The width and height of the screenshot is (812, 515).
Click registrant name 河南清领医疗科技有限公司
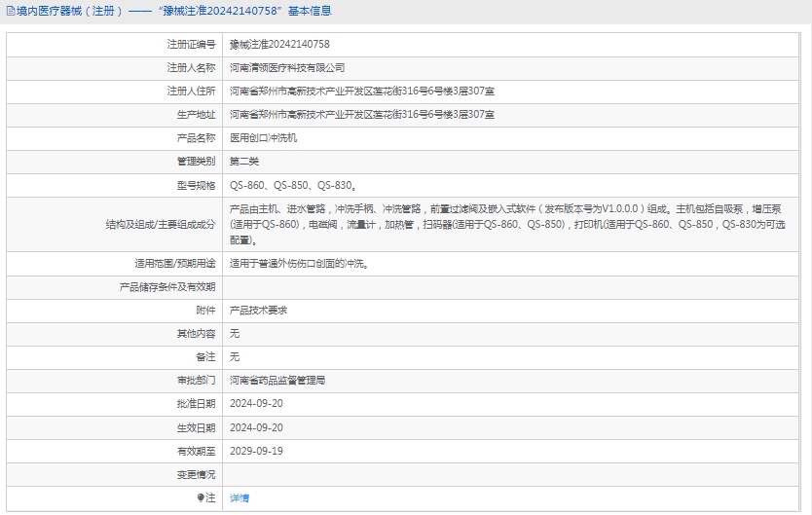(287, 68)
